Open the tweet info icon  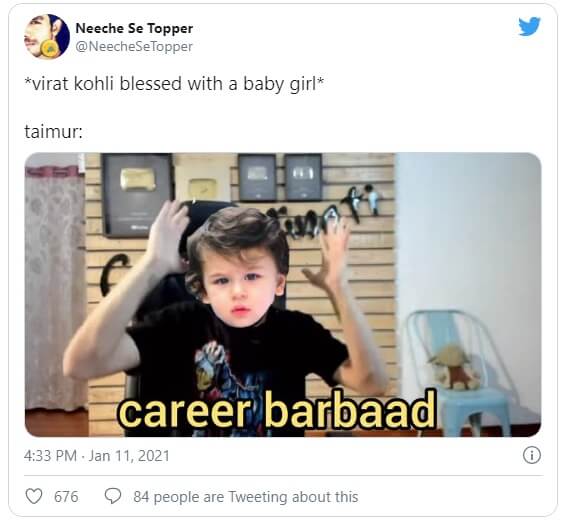coord(532,455)
